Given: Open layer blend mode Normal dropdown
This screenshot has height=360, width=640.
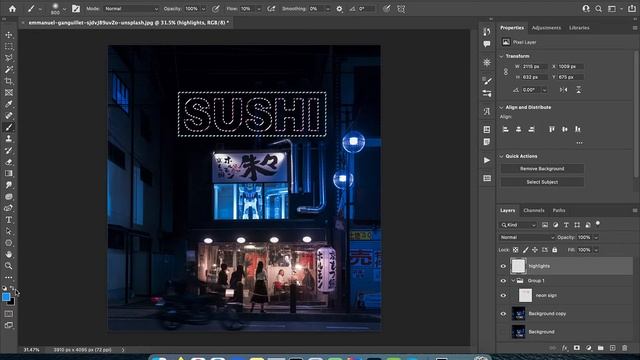Looking at the screenshot, I should 527,237.
